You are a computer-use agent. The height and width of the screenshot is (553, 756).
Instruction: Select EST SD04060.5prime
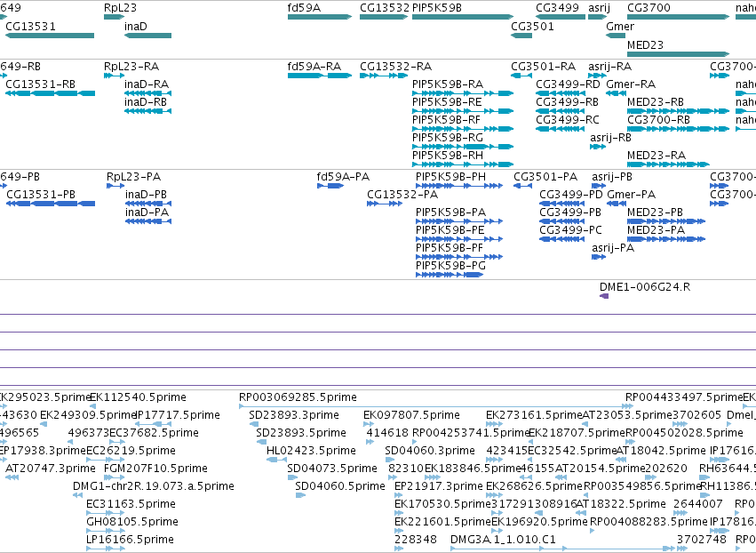[x=300, y=495]
